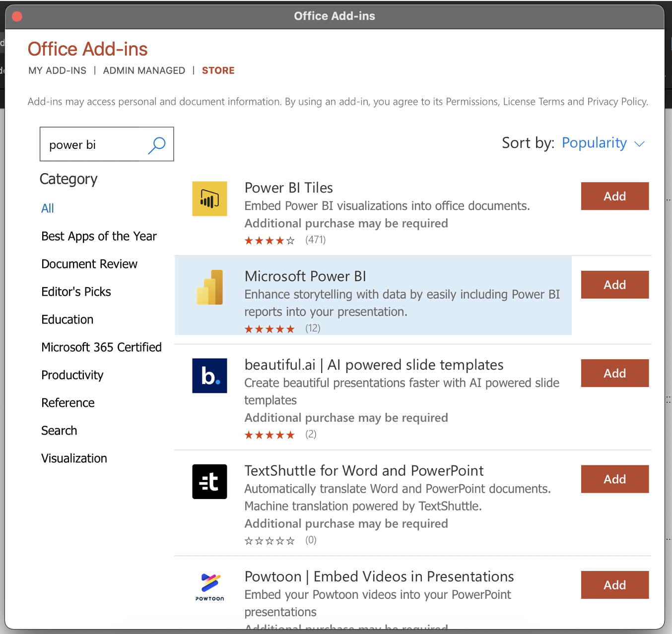Open the Power BI Tiles title
672x634 pixels.
288,188
